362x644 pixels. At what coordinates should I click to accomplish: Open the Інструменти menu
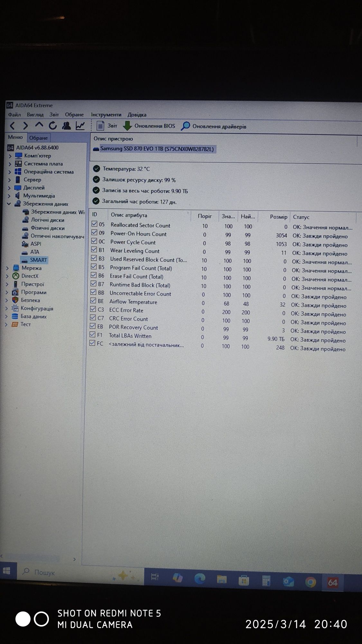point(106,115)
